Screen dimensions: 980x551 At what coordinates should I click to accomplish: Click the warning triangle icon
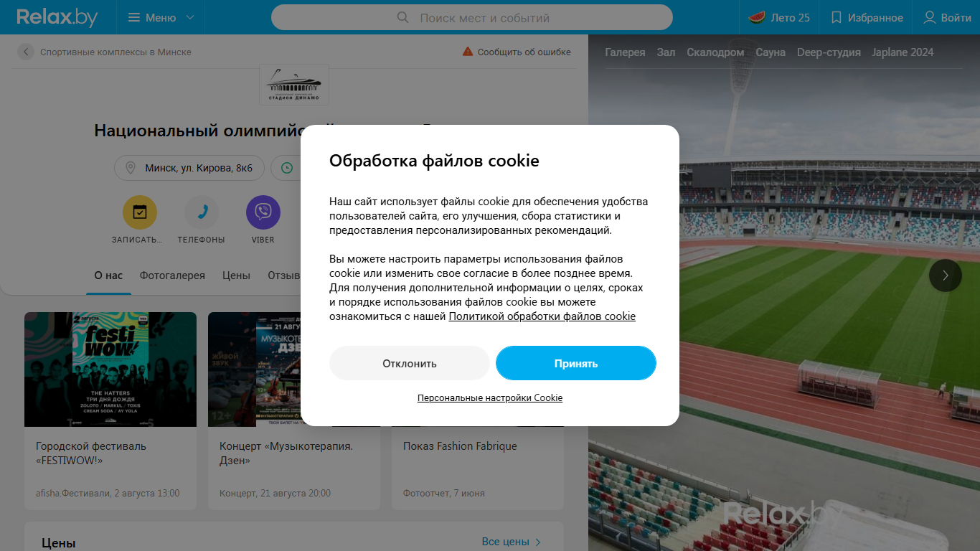click(468, 52)
